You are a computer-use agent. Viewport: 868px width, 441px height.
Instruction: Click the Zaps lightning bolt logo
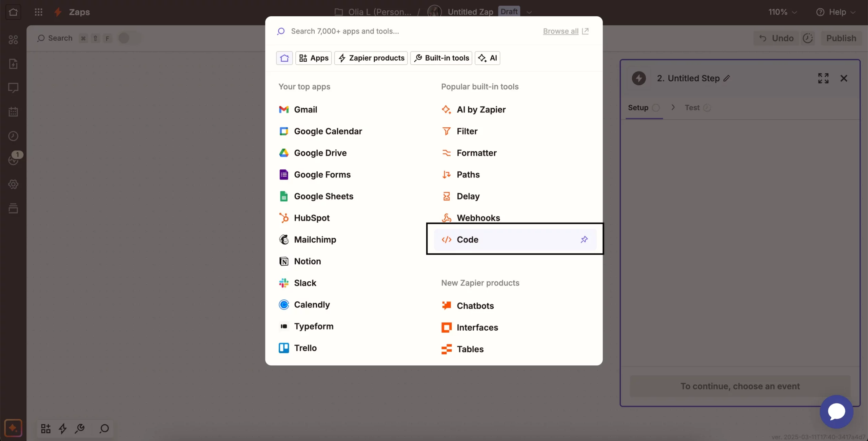point(58,12)
